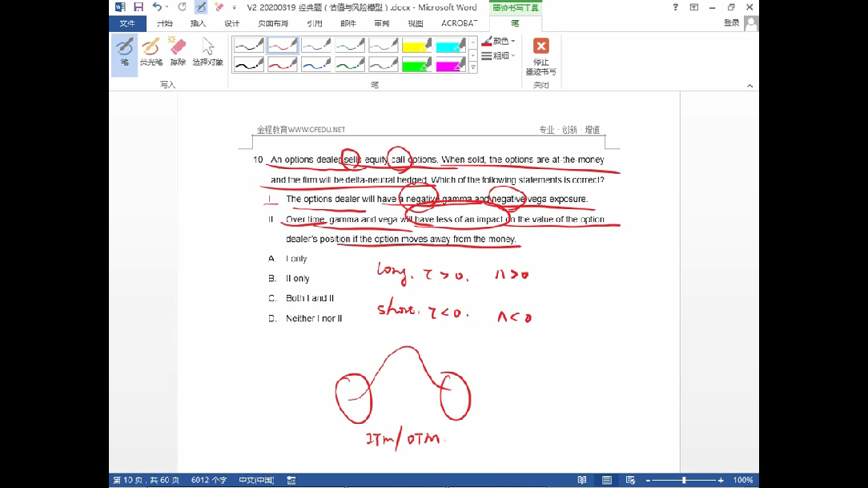Pick the thin black pen style
This screenshot has height=488, width=868.
(248, 46)
